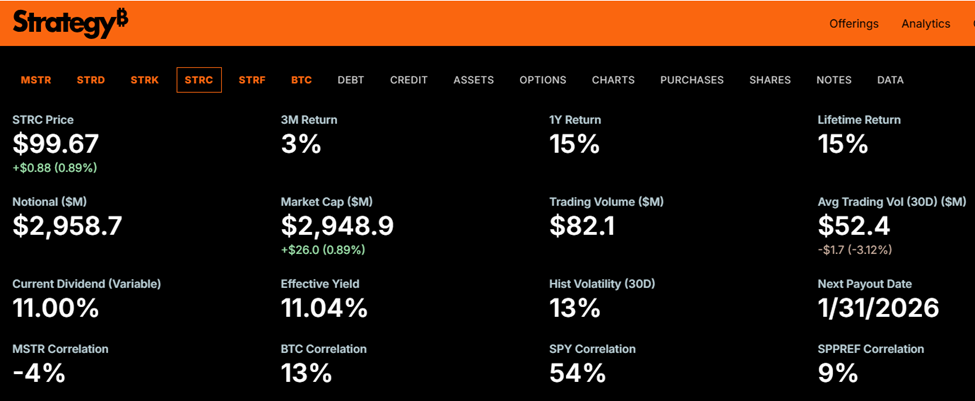Viewport: 975px width, 401px height.
Task: Open the Offerings menu
Action: pos(853,24)
